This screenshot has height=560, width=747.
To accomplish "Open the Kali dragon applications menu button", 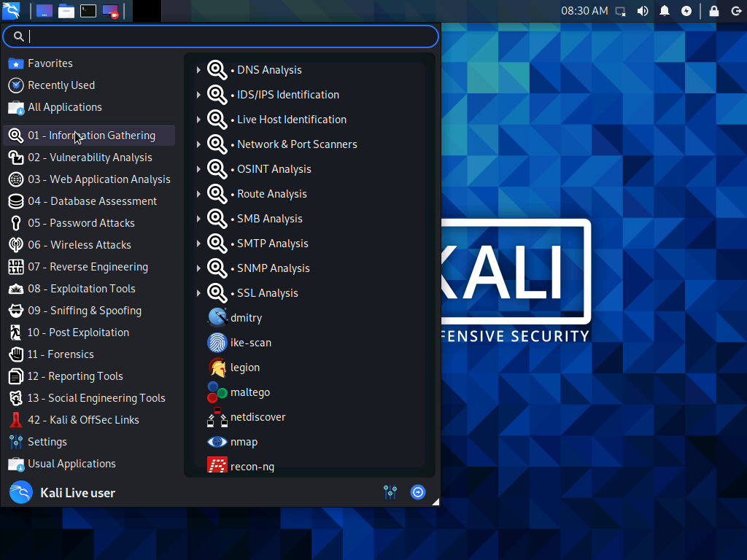I will (x=10, y=10).
